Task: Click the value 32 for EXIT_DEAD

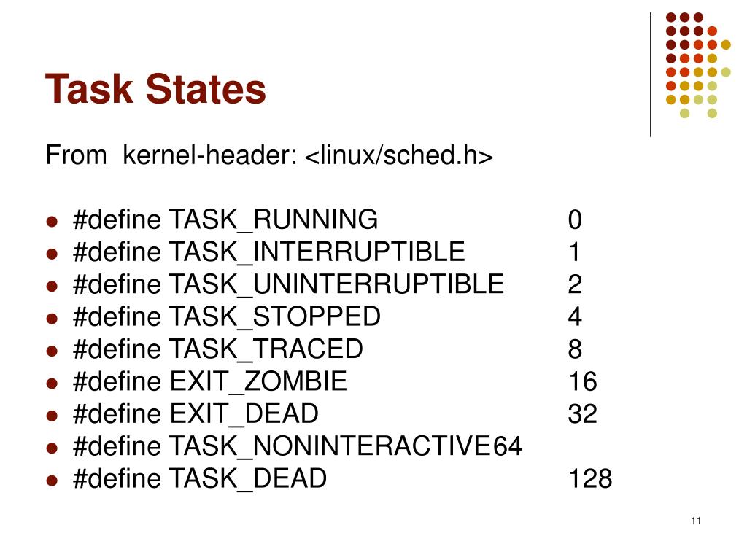Action: (x=583, y=414)
